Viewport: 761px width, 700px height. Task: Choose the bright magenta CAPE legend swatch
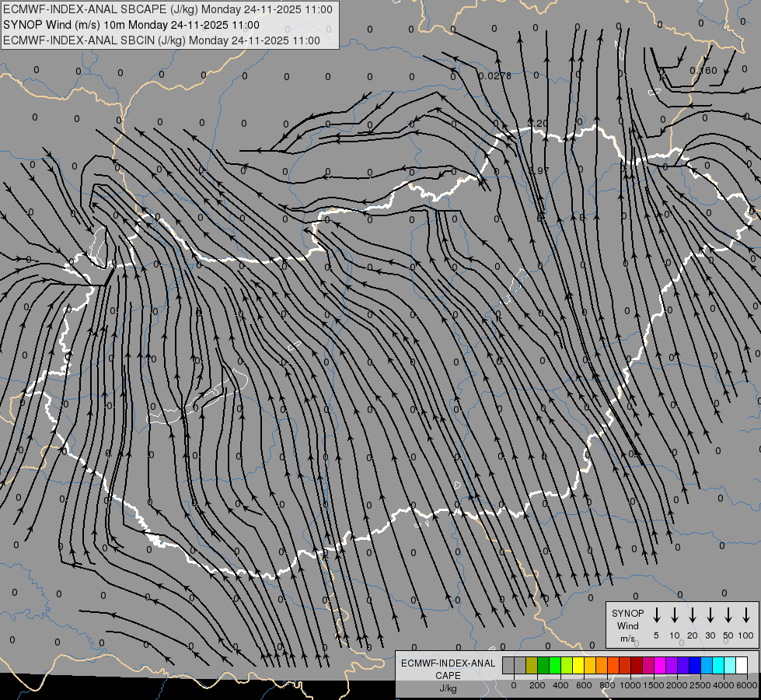(x=660, y=665)
